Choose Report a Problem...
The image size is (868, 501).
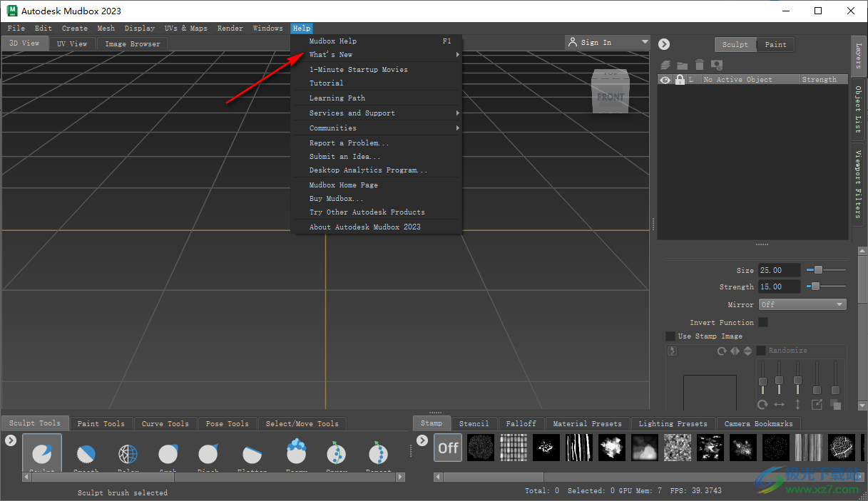click(377, 143)
